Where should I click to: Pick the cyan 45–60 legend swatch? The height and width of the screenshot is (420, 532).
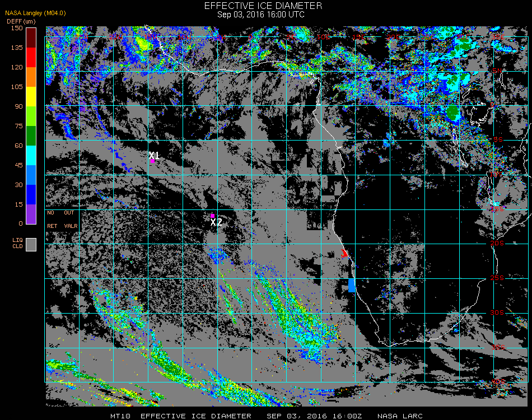click(x=31, y=155)
